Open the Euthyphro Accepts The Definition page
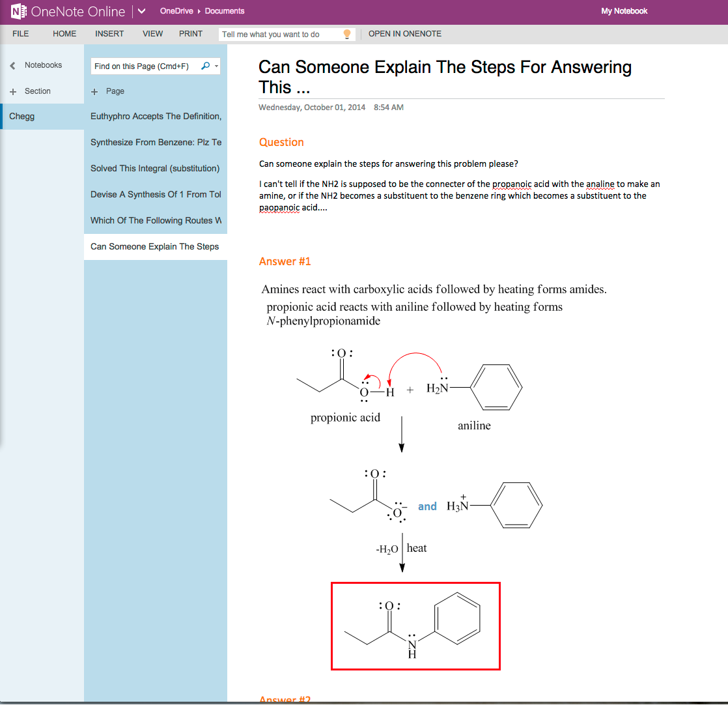This screenshot has height=705, width=728. click(156, 116)
